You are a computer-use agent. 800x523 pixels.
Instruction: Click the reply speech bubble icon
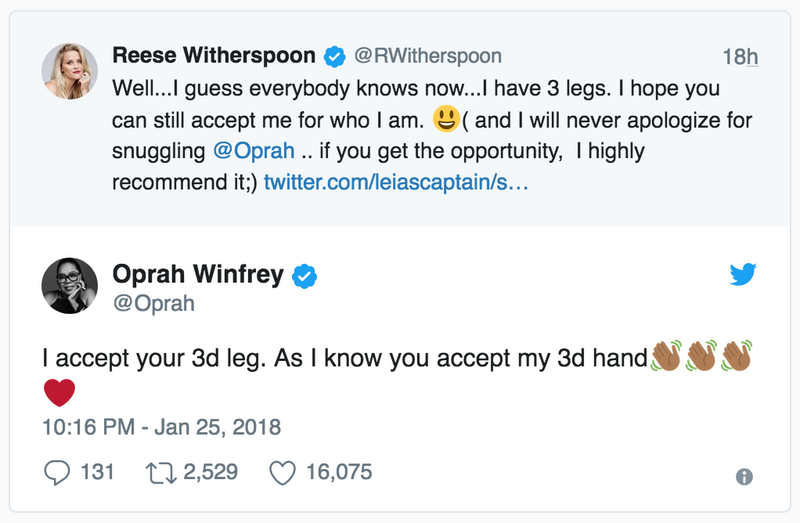point(57,472)
